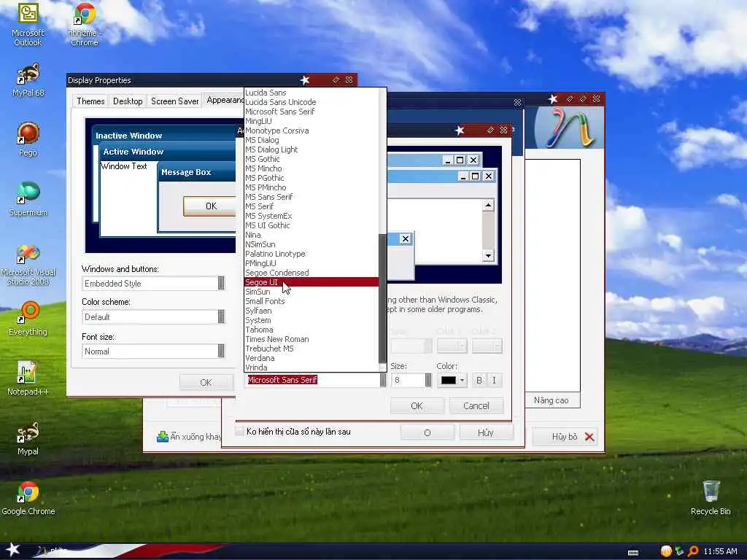Choose Verdana in the font list

311,358
